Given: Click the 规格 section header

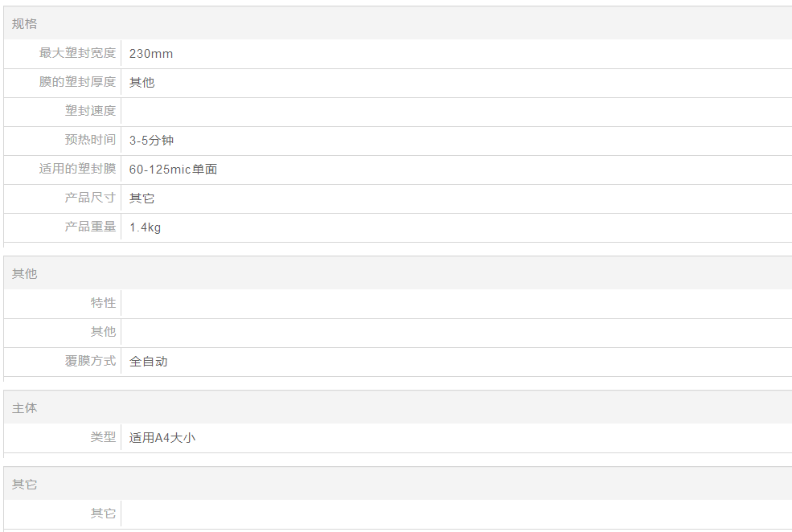Looking at the screenshot, I should pos(25,24).
